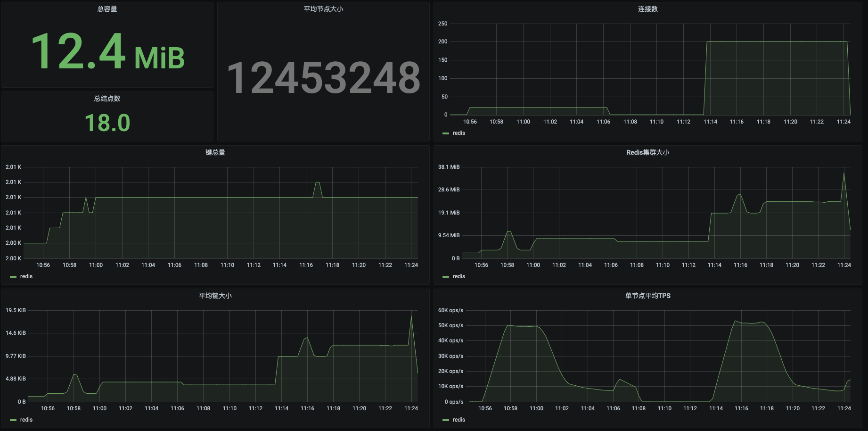Image resolution: width=868 pixels, height=431 pixels.
Task: Click the 11:14 time label in 连接数 chart
Action: tap(710, 122)
